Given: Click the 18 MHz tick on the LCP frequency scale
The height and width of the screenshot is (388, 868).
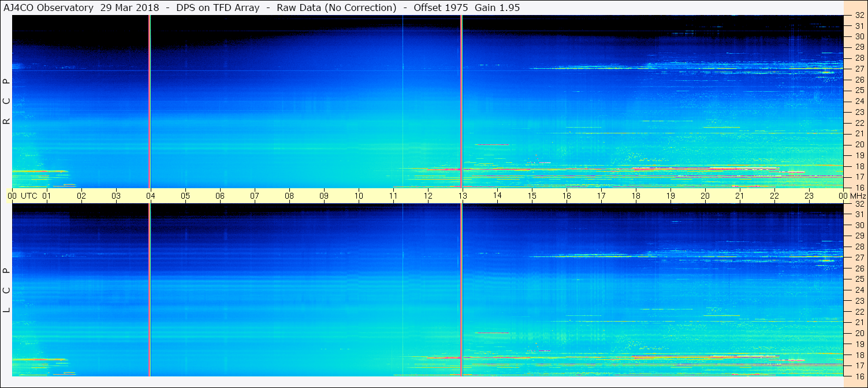Looking at the screenshot, I should coord(859,355).
